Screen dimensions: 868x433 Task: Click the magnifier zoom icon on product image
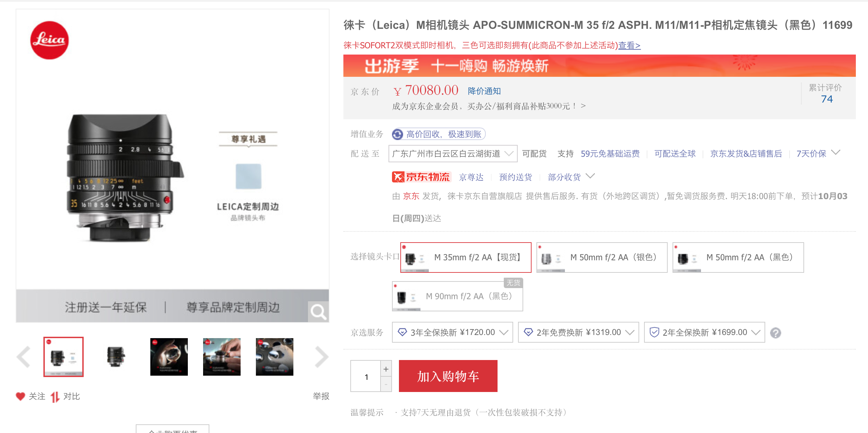318,311
